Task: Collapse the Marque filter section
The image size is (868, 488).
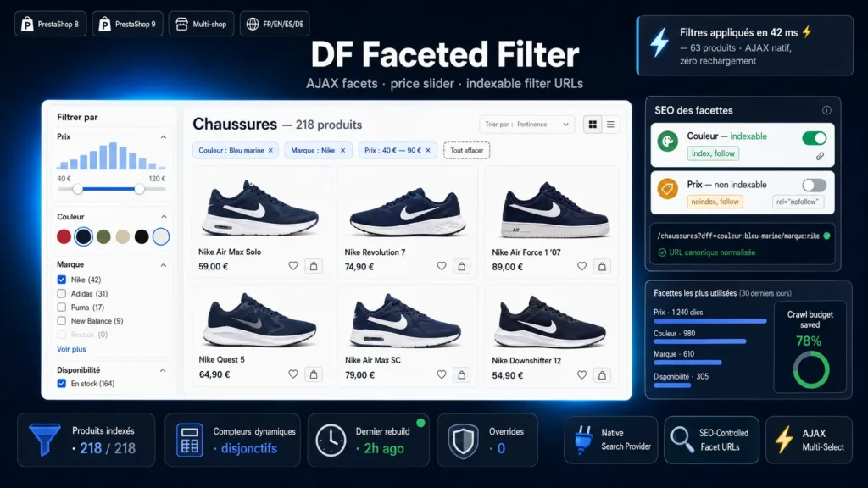Action: [x=164, y=264]
